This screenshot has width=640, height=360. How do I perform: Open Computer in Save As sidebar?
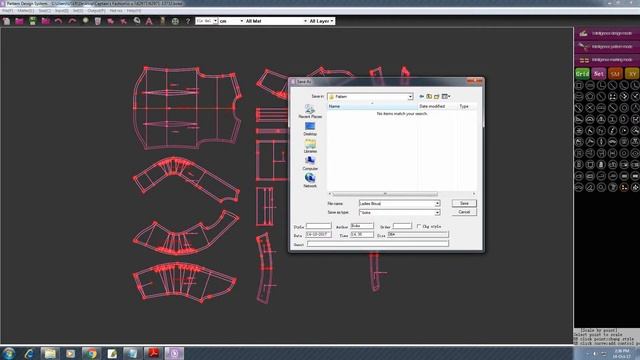coord(310,163)
